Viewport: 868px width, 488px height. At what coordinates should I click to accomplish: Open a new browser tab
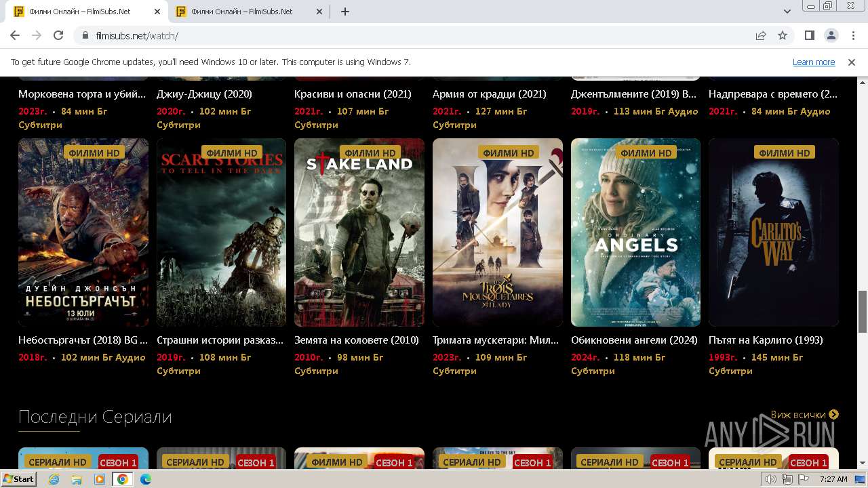345,12
